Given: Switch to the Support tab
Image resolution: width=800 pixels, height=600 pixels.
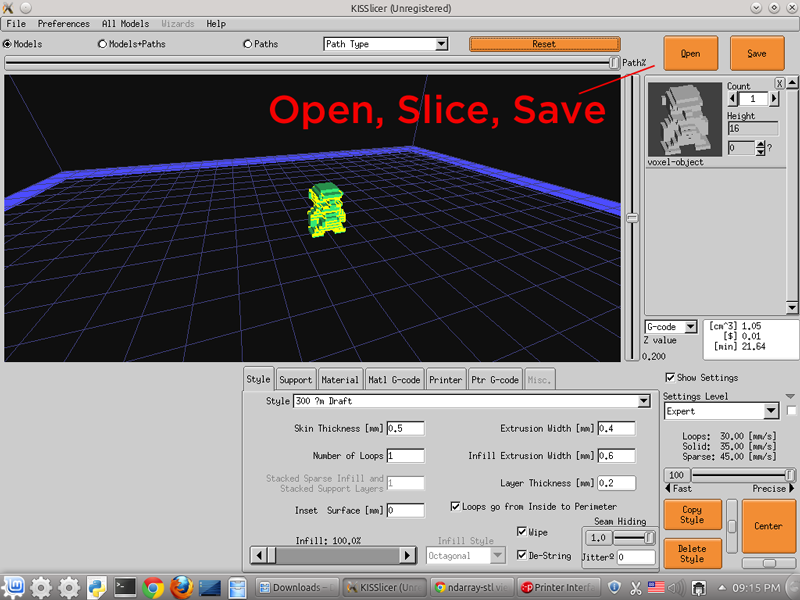Looking at the screenshot, I should coord(295,379).
